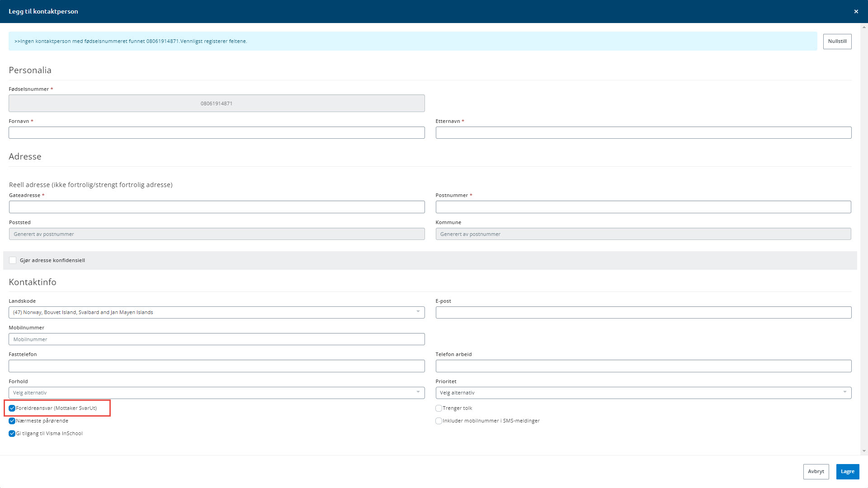Click the scrollbar down arrow
This screenshot has width=868, height=488.
[x=864, y=451]
